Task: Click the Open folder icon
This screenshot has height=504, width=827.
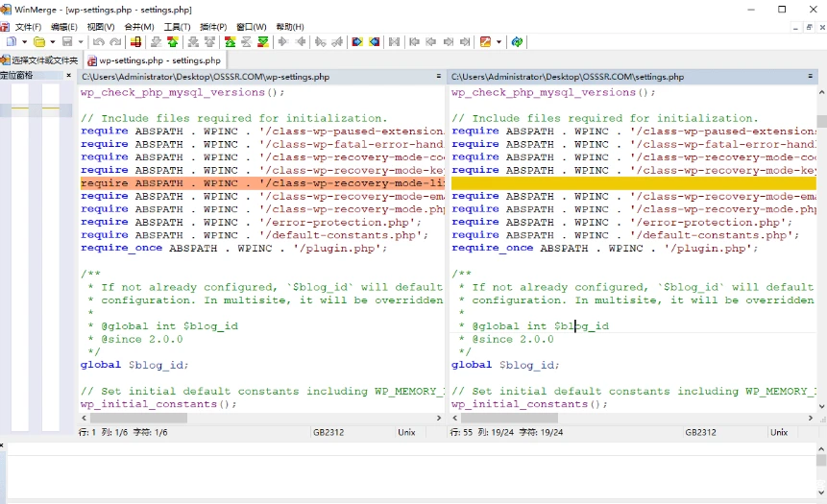Action: tap(39, 41)
